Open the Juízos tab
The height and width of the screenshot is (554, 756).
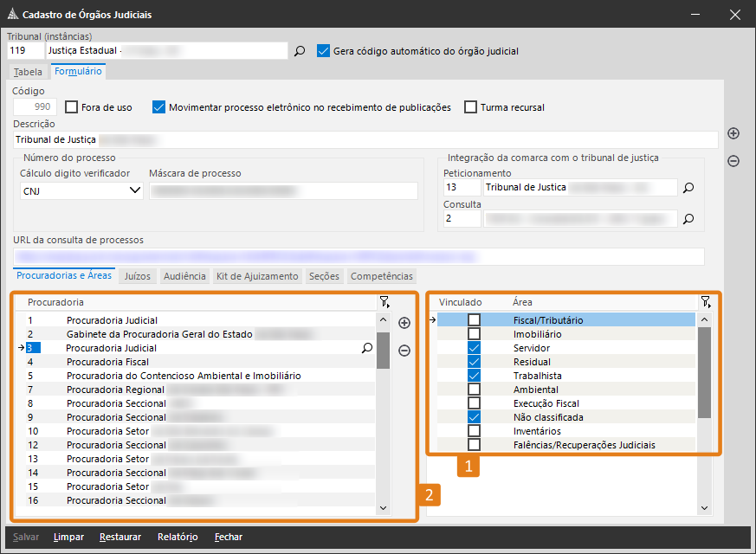(x=137, y=276)
